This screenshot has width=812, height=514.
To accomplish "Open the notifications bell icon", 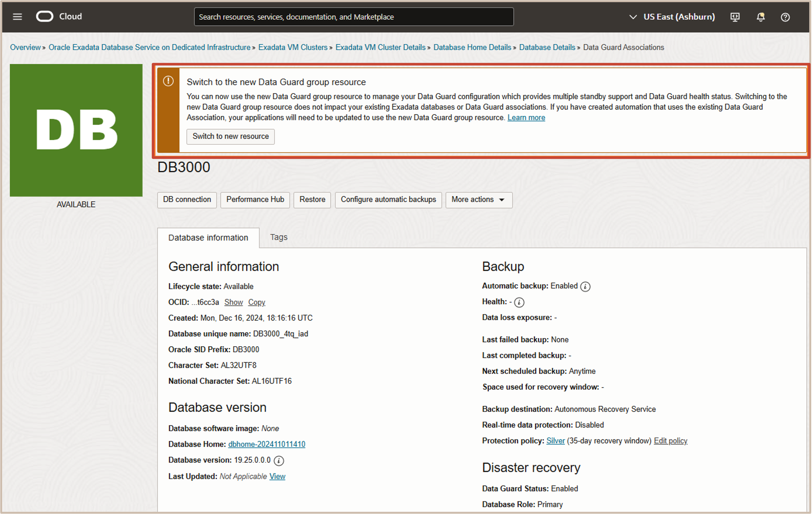I will pyautogui.click(x=760, y=17).
